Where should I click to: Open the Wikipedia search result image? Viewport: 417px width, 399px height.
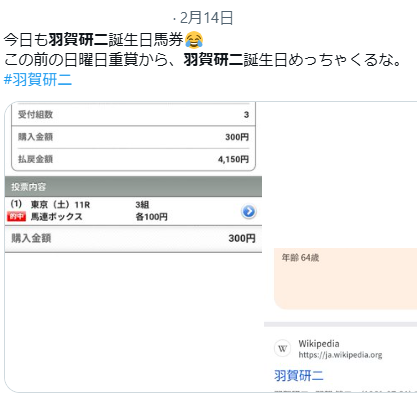click(x=340, y=247)
